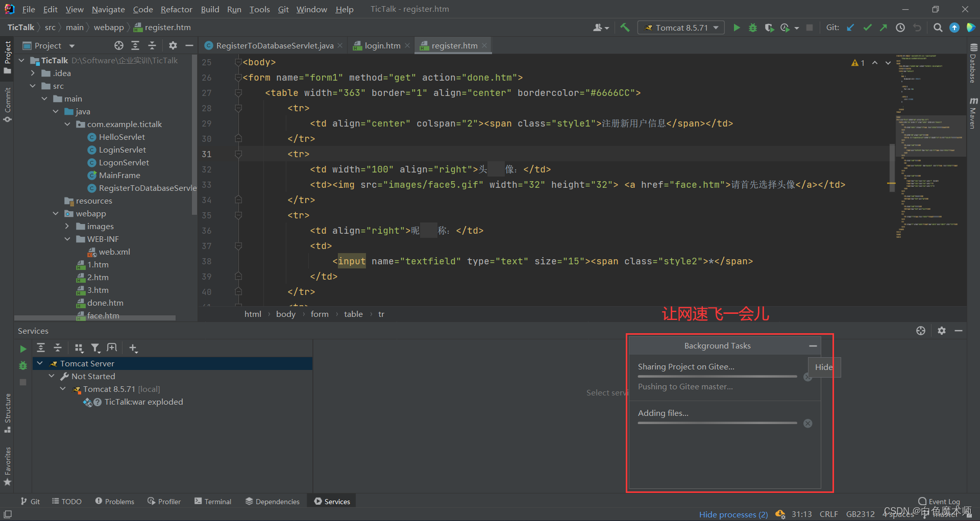Select LoginServlet in project tree
Viewport: 980px width, 521px height.
pos(122,150)
